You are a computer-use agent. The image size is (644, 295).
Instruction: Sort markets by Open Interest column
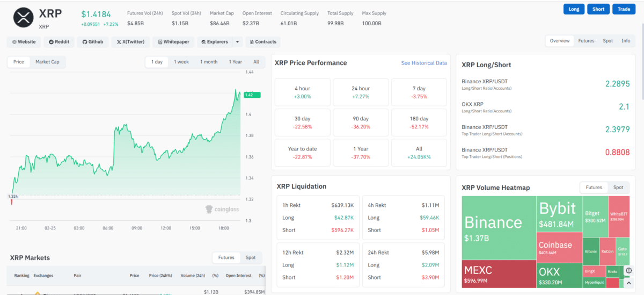tap(237, 276)
